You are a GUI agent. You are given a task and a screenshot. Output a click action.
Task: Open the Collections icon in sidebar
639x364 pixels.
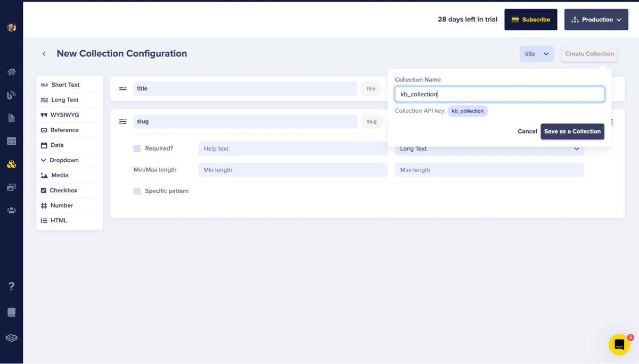[11, 164]
